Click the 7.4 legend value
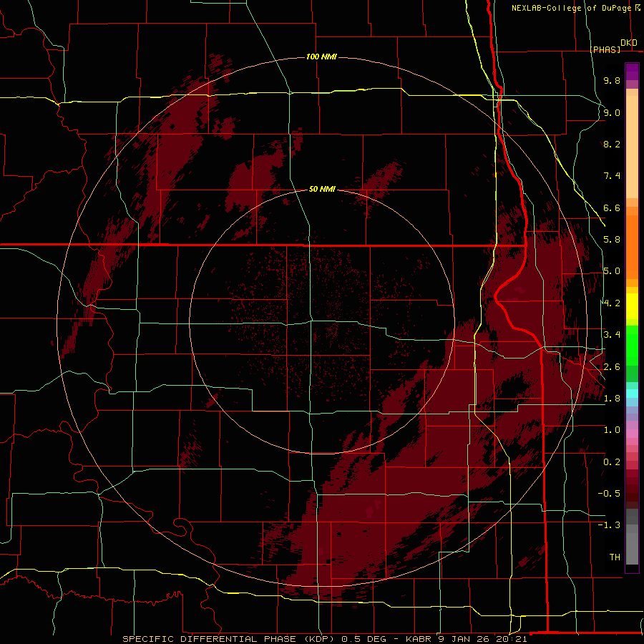This screenshot has height=644, width=644. point(612,176)
